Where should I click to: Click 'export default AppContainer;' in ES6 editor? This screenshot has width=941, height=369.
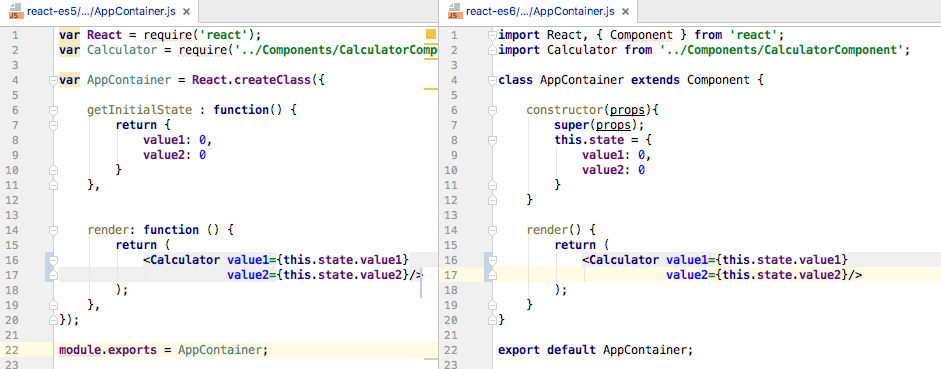(596, 350)
